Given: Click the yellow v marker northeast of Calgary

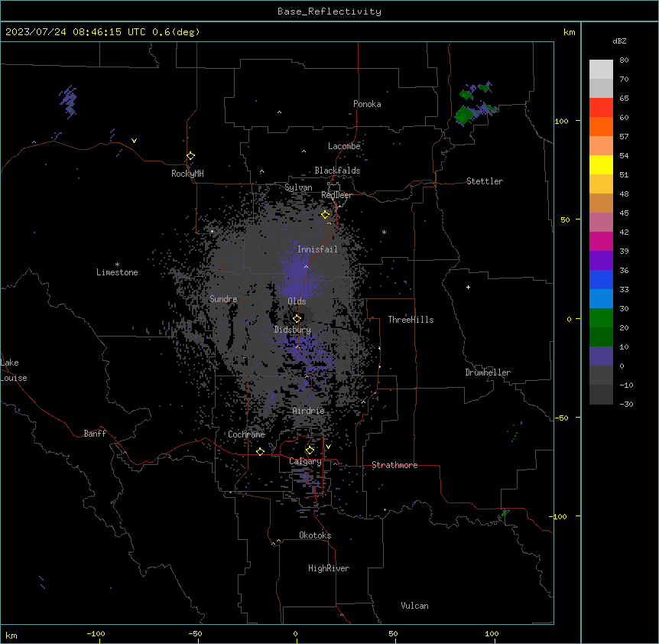Looking at the screenshot, I should 328,447.
